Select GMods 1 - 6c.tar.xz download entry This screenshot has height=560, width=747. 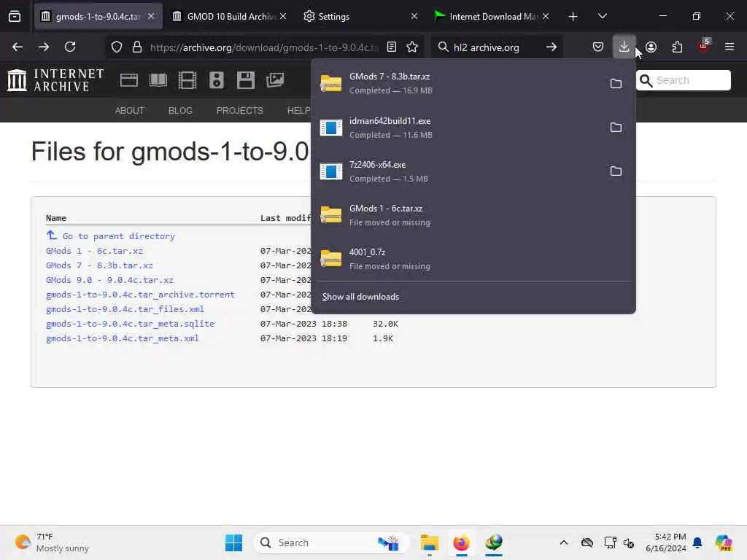pyautogui.click(x=473, y=215)
